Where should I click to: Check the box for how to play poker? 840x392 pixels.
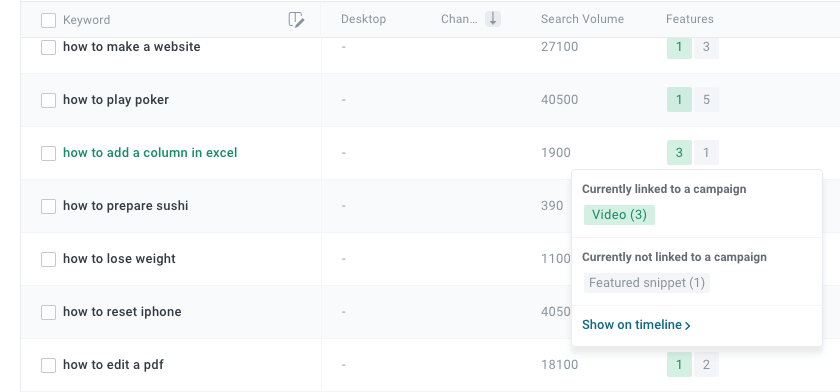48,100
